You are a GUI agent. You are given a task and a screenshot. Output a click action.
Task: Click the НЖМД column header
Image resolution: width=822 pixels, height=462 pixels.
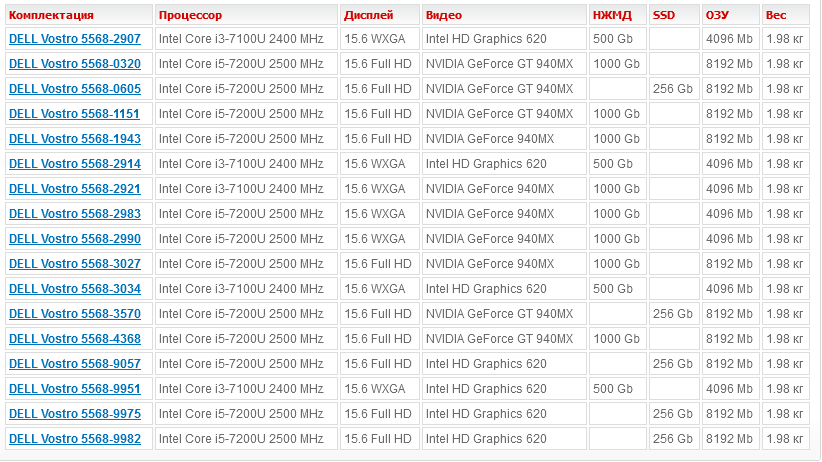click(x=618, y=15)
